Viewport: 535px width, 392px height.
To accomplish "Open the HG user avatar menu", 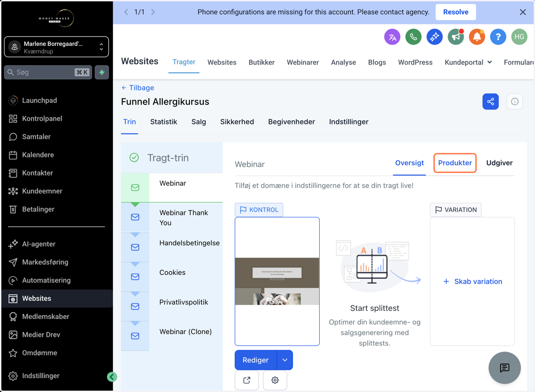I will (519, 37).
